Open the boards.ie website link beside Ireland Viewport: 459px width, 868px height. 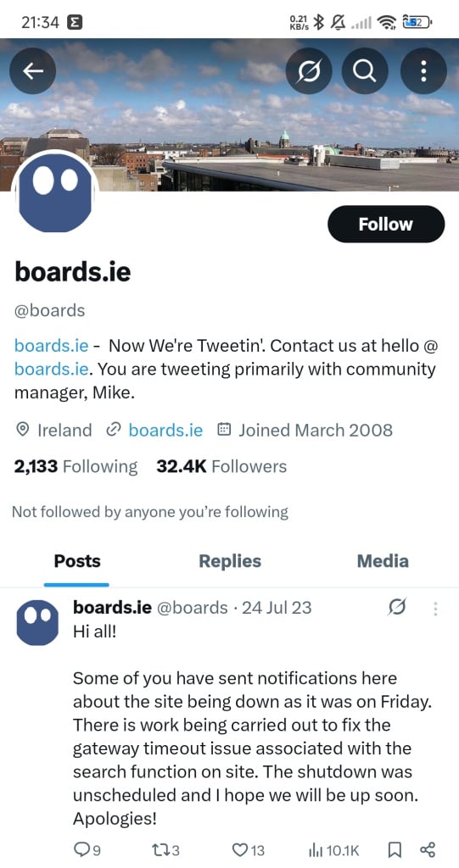165,430
